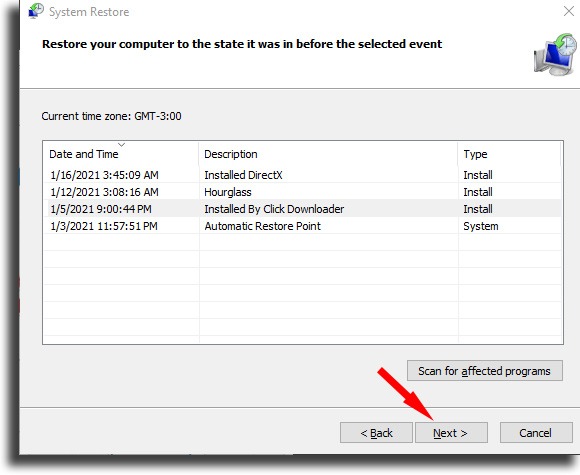The width and height of the screenshot is (580, 475).
Task: Click Install type in Hourglass row
Action: coord(478,192)
